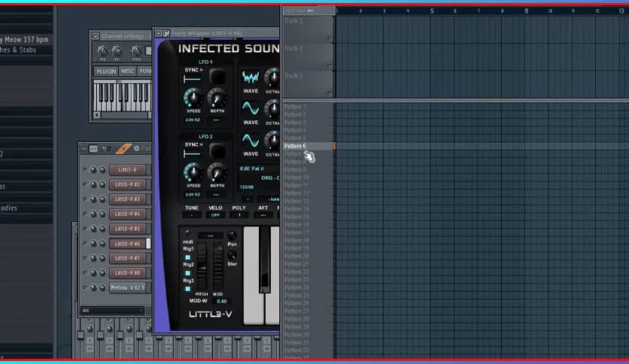
Task: Click the MOD-W 0.50 value field
Action: (x=221, y=301)
